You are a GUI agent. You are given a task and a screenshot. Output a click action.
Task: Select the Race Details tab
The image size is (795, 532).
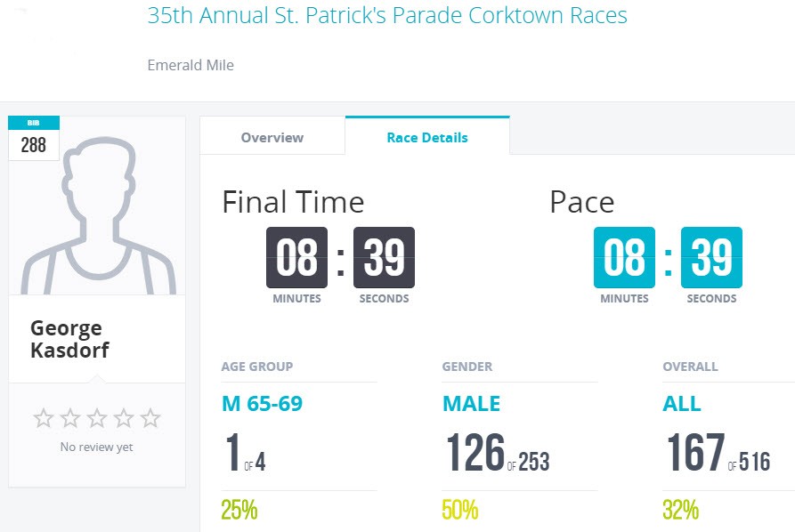(427, 137)
